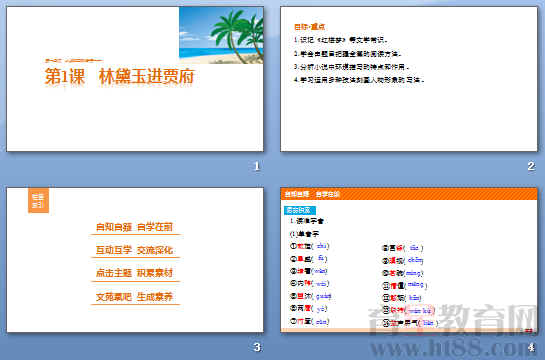Click the first pinyin item ① on slide 4
545x360 pixels.
(x=309, y=246)
